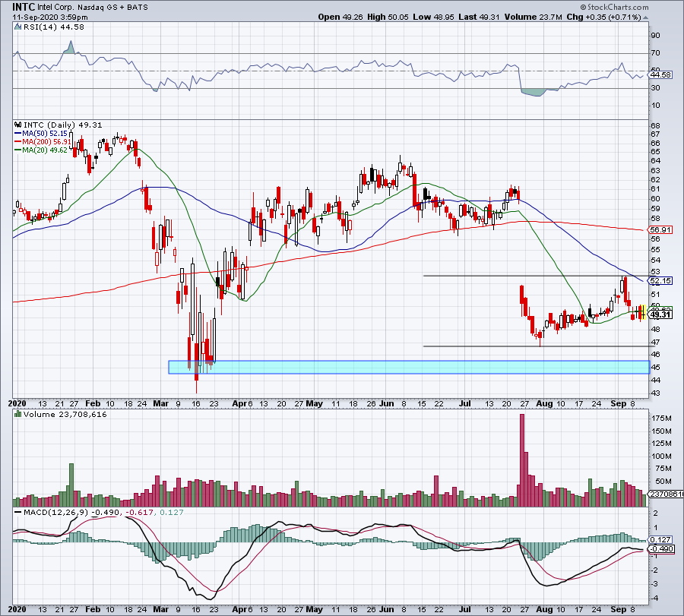Click the 52.15 price tag on right axis
Image resolution: width=684 pixels, height=616 pixels.
coord(660,281)
